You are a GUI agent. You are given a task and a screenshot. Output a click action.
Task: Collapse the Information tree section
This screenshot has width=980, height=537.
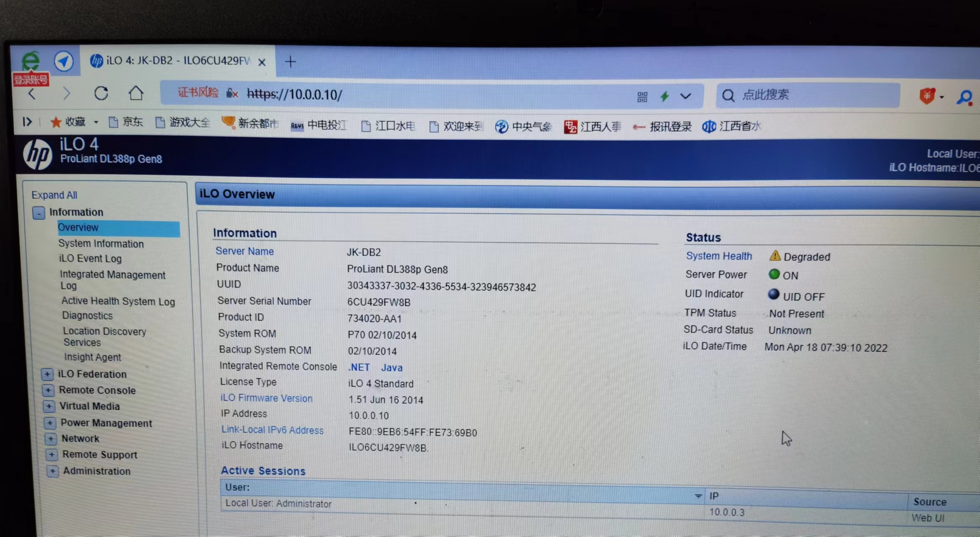(x=39, y=213)
